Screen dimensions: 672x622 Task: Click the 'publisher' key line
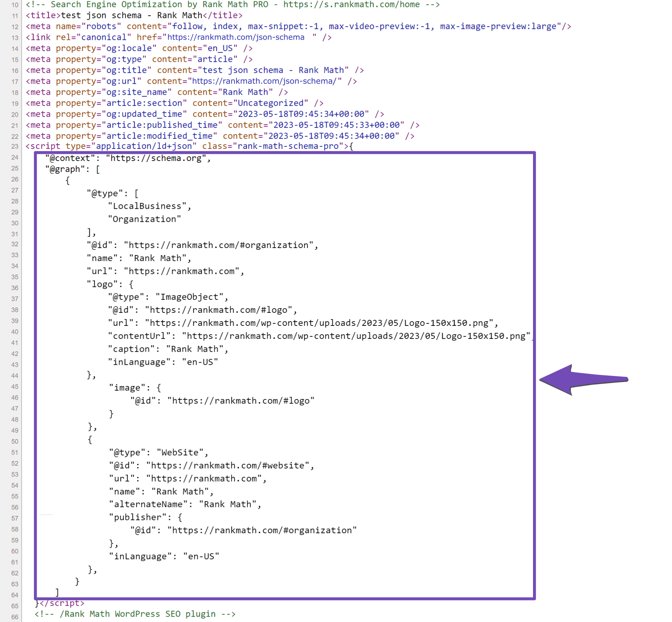[x=146, y=517]
